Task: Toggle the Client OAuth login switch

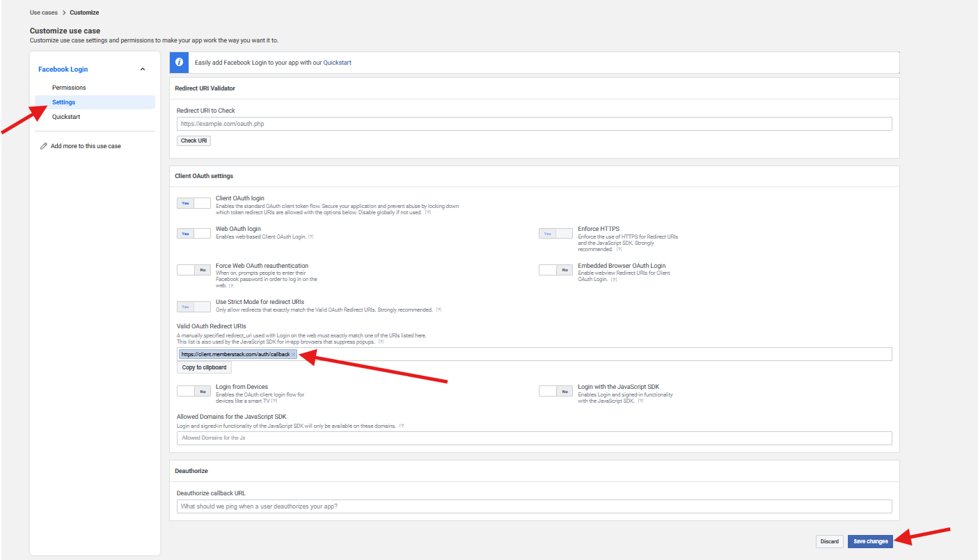Action: [x=194, y=203]
